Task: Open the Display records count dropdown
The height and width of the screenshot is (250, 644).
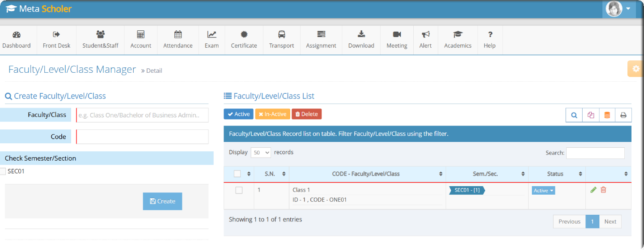Action: pyautogui.click(x=261, y=152)
